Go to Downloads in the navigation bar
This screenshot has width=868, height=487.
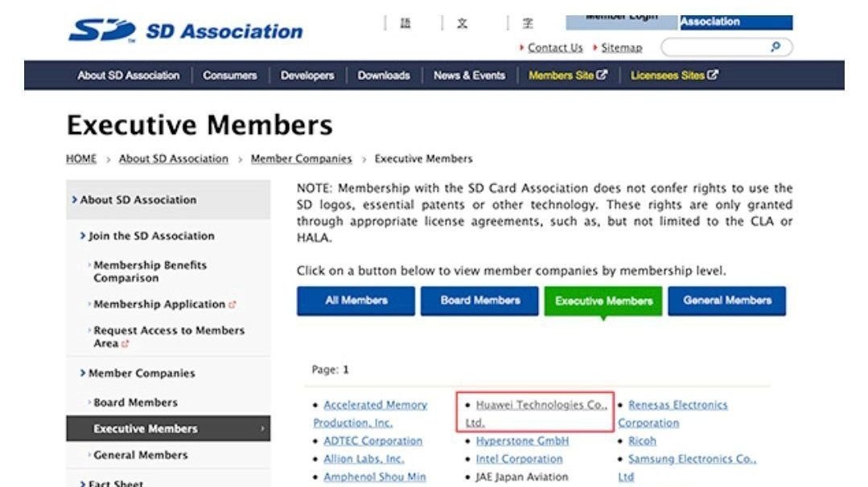point(383,76)
